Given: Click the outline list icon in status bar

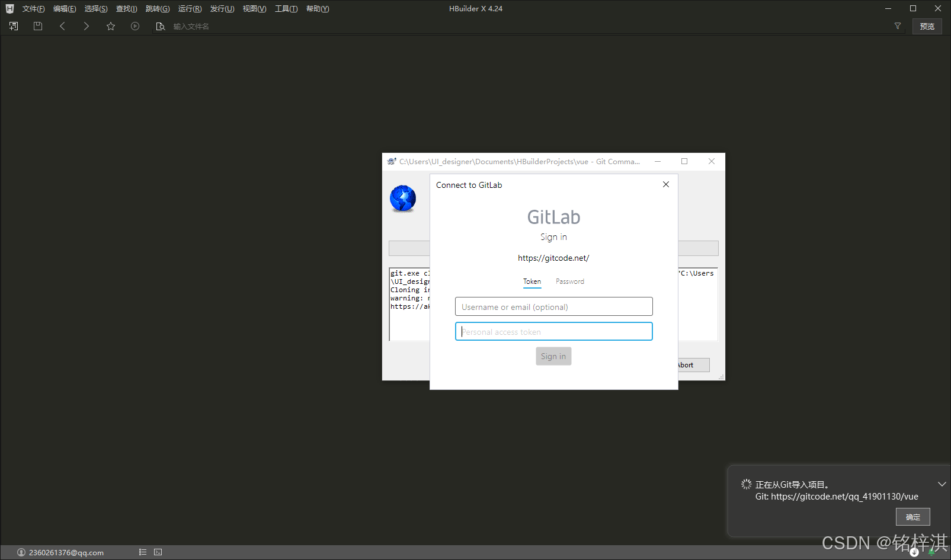Looking at the screenshot, I should click(143, 552).
